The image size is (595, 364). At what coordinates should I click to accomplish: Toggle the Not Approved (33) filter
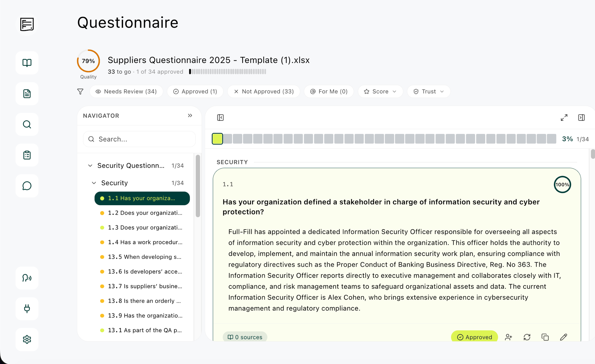(264, 92)
